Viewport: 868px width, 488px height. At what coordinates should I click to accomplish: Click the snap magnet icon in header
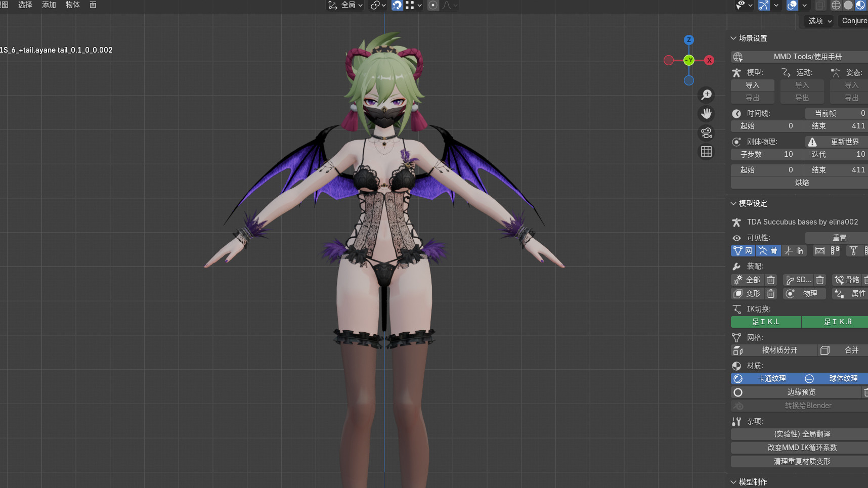(397, 5)
